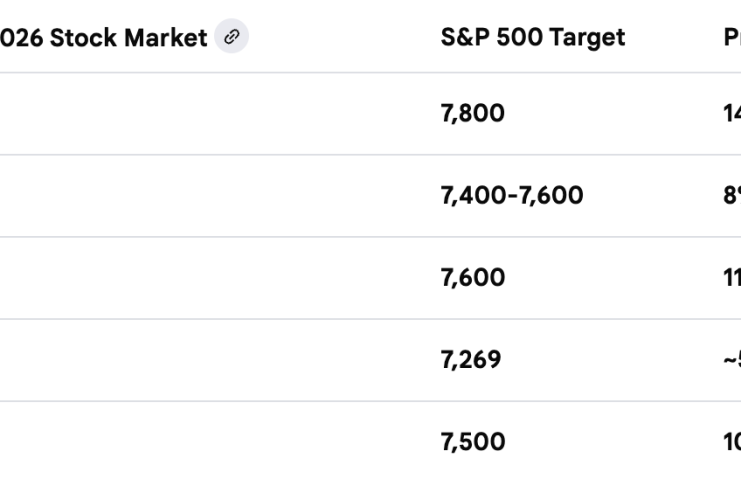The height and width of the screenshot is (486, 741).
Task: Click the 7,400-7,600 target range cell
Action: point(511,196)
